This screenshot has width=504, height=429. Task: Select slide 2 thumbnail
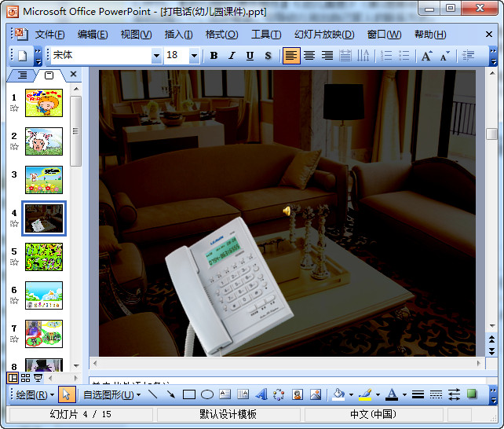[44, 141]
